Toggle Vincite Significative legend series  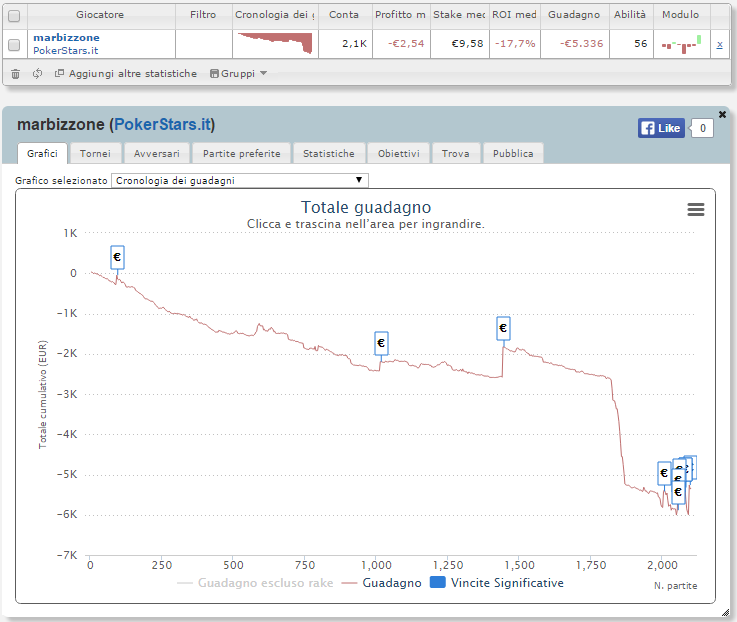click(497, 583)
